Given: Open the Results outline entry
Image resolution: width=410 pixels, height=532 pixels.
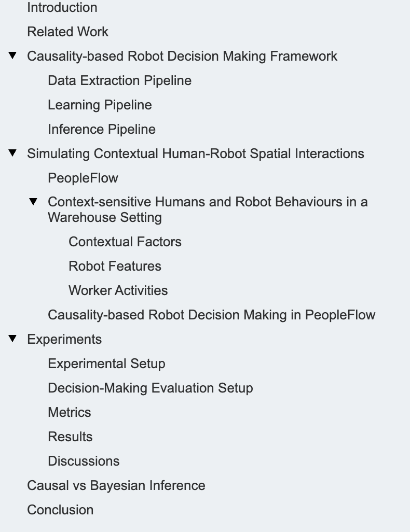Looking at the screenshot, I should [x=70, y=437].
